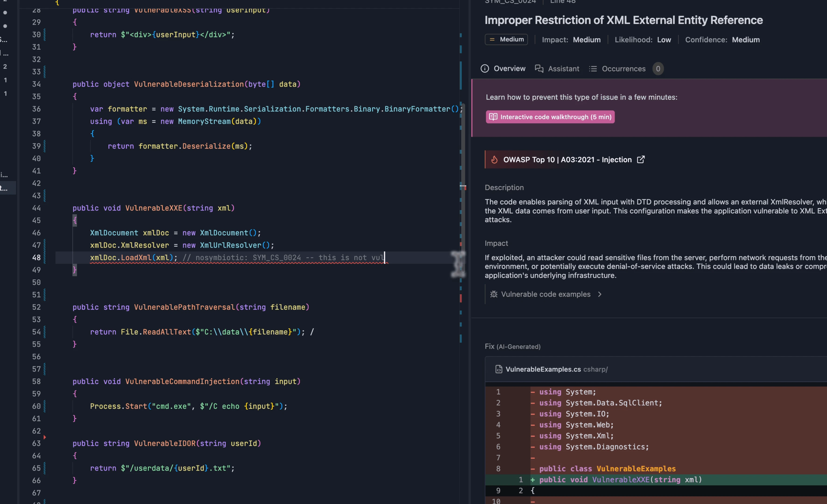Click the red marker in the line 63 gutter

45,437
